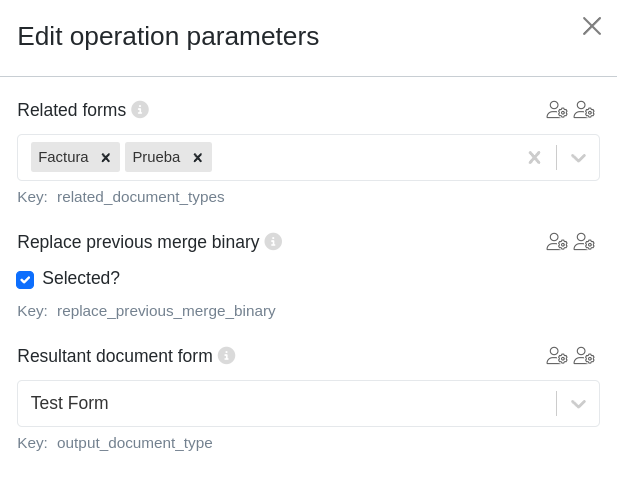Open the Resultant document form dropdown arrow
The image size is (617, 489).
pos(578,404)
